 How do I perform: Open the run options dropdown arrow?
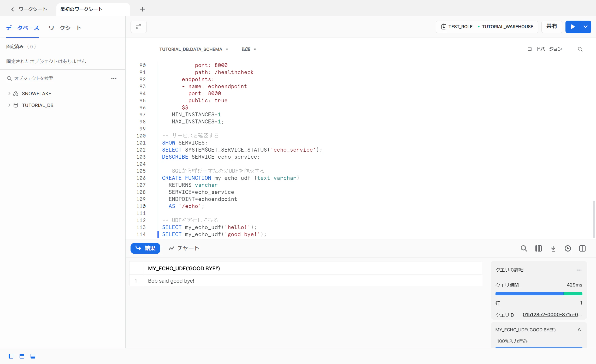pyautogui.click(x=586, y=27)
